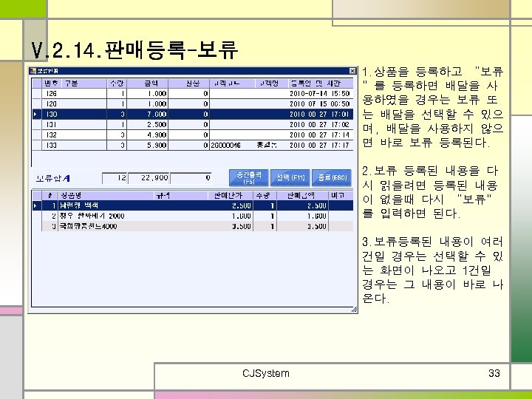Click the hold total amount field 22,900
Viewport: 532px width, 399px height.
pyautogui.click(x=149, y=178)
